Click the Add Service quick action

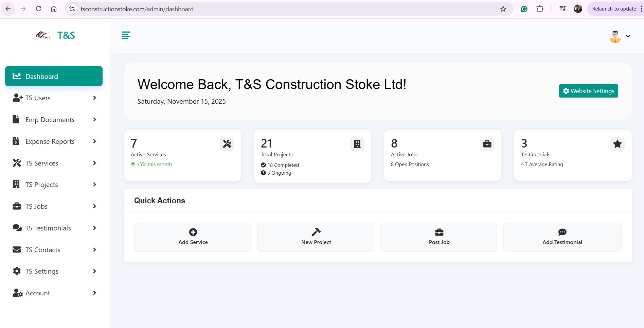tap(193, 237)
